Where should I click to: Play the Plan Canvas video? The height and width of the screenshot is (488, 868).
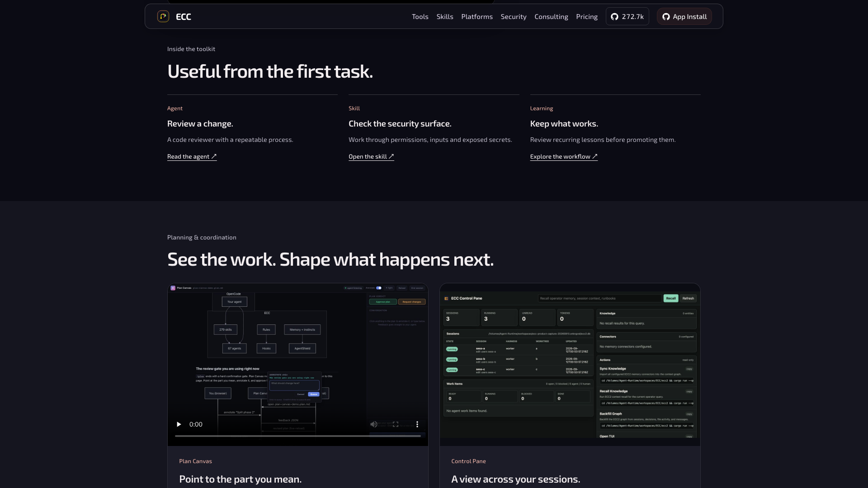[179, 424]
